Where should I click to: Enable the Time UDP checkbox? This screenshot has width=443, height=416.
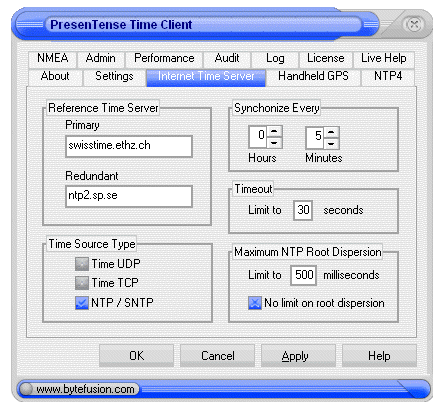click(x=82, y=264)
